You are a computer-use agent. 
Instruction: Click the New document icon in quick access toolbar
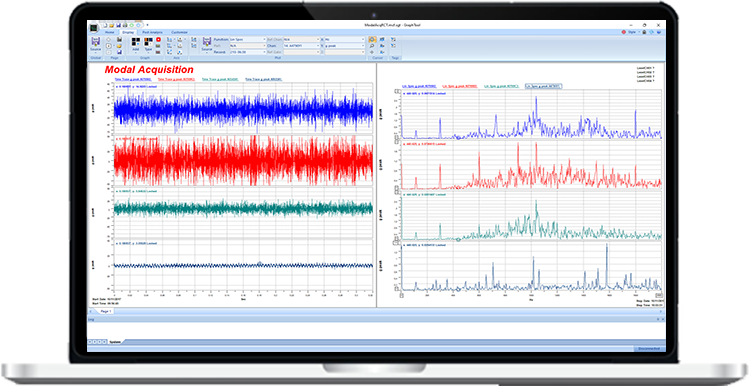click(105, 25)
